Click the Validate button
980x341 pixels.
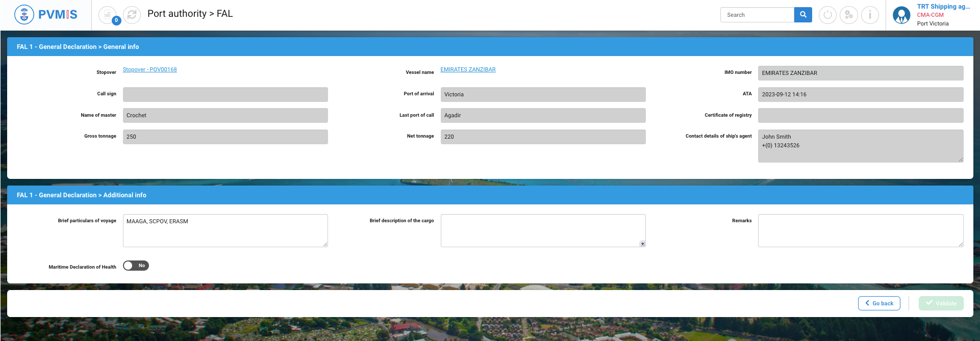pos(941,303)
